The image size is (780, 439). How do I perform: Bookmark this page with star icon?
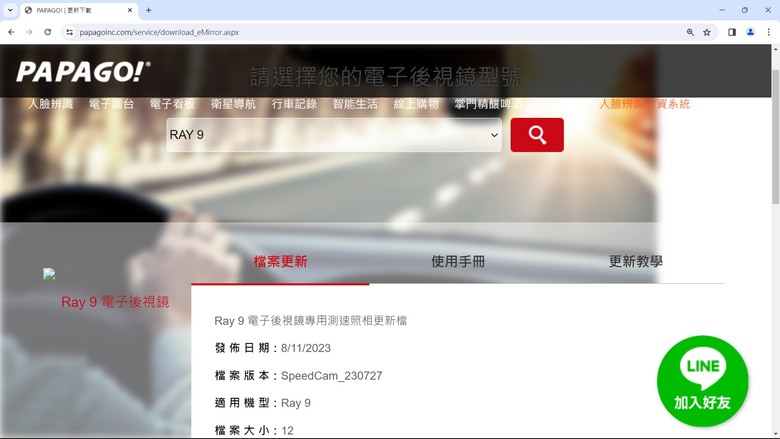[x=707, y=32]
